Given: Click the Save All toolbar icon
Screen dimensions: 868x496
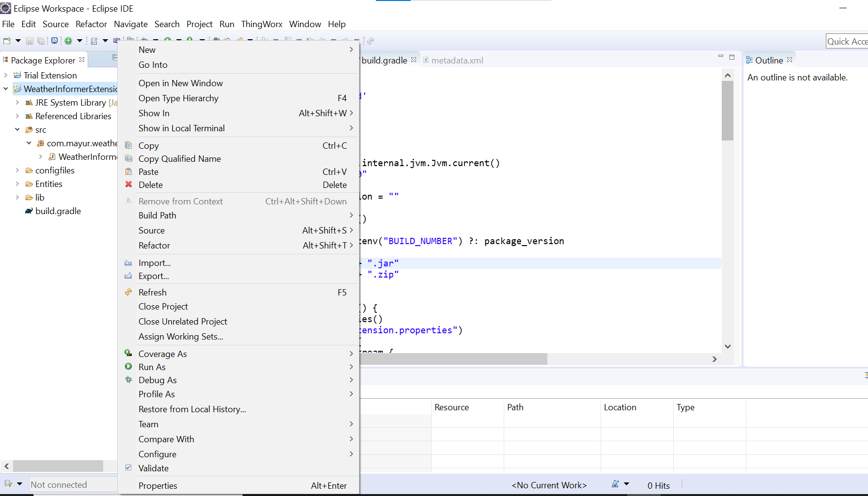Looking at the screenshot, I should click(41, 41).
